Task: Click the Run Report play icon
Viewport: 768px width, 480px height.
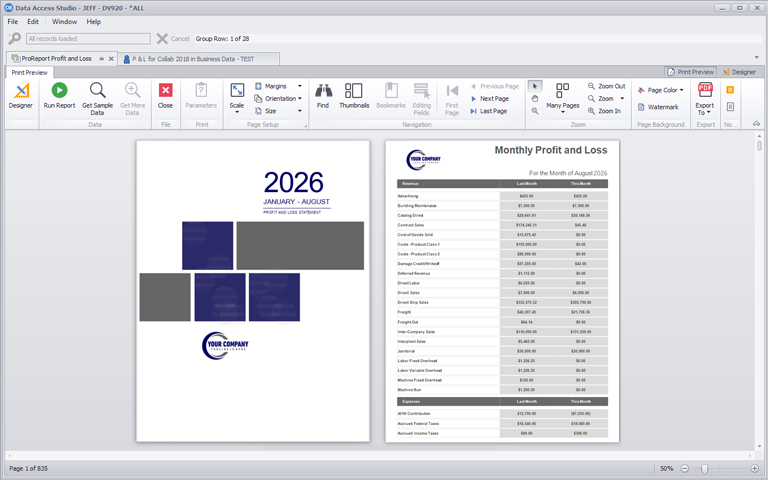Action: [x=59, y=91]
